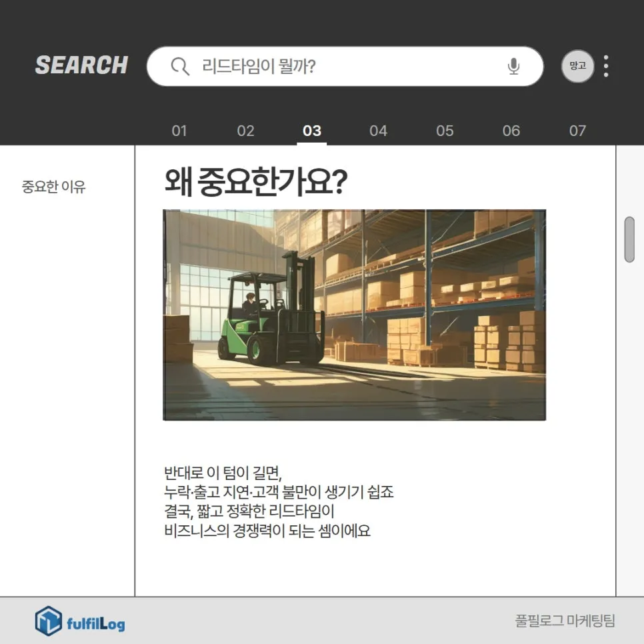
Task: Open the warehouse forklift image
Action: 355,315
